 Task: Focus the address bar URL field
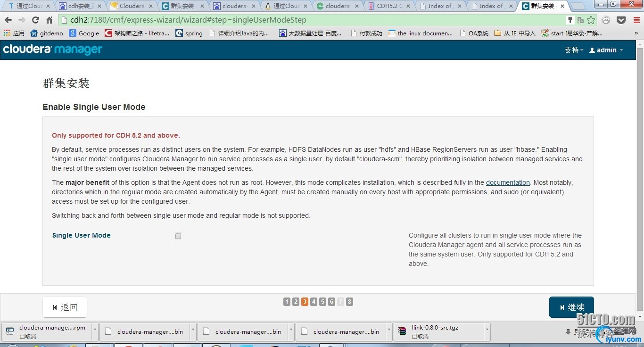click(311, 20)
